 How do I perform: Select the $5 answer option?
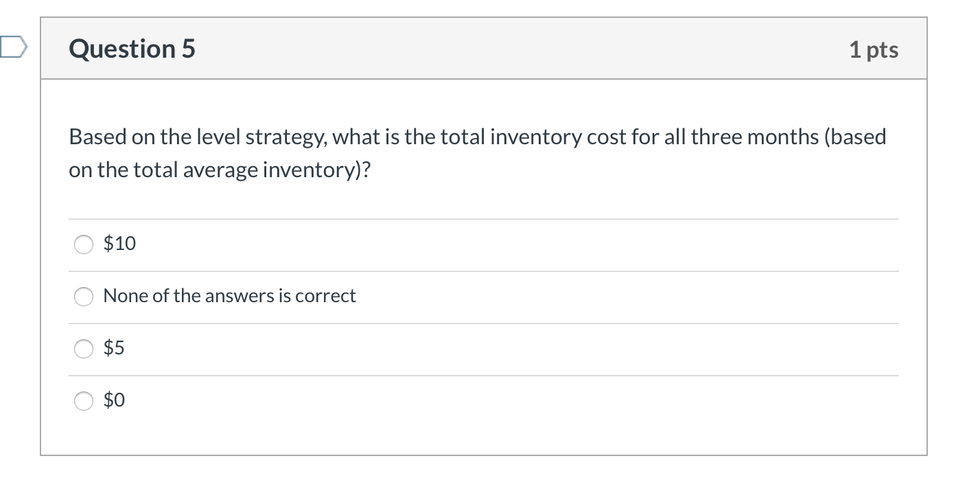pos(83,349)
